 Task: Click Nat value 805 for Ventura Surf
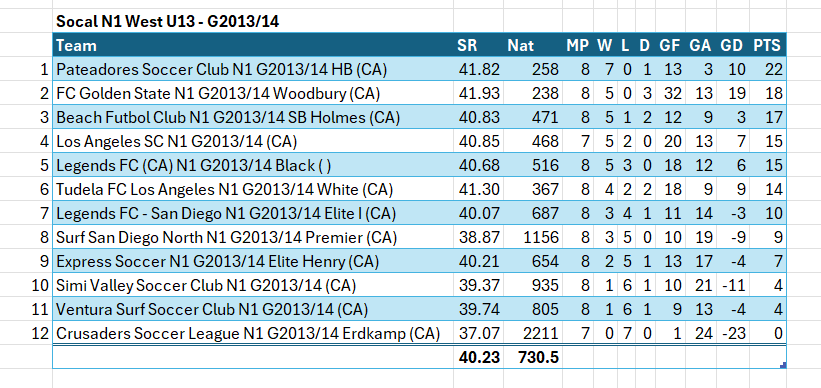[x=533, y=309]
